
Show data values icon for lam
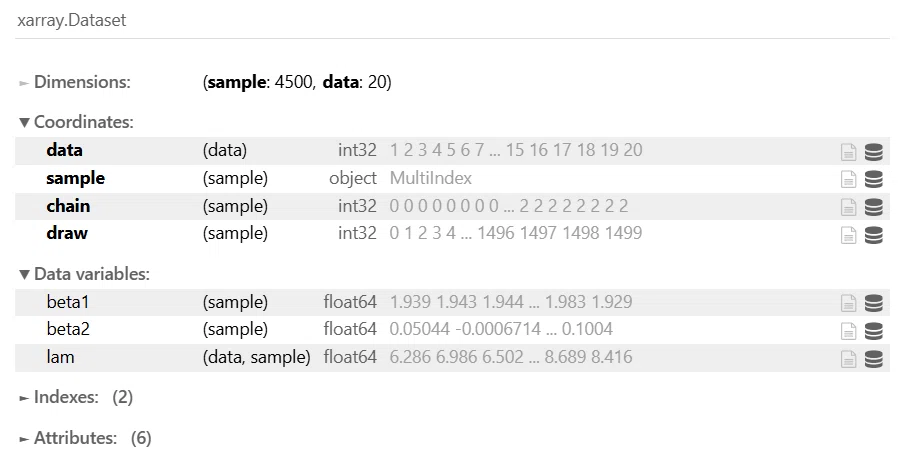click(873, 359)
